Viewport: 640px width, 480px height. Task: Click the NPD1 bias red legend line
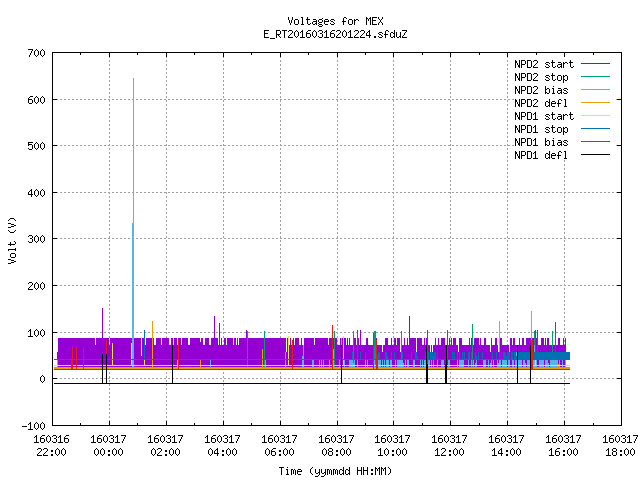(x=595, y=142)
